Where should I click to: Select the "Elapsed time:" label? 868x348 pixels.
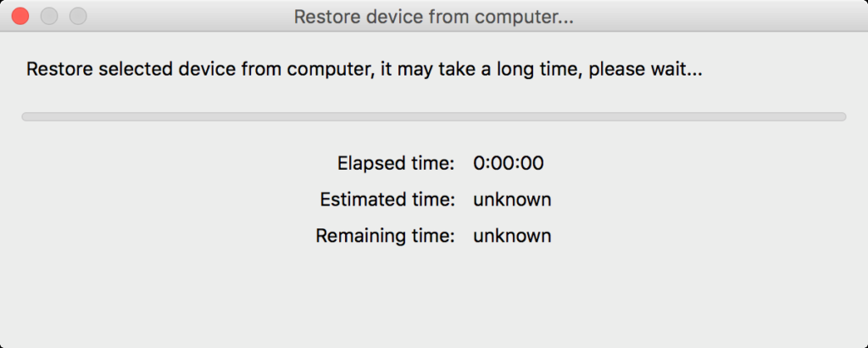pyautogui.click(x=396, y=163)
